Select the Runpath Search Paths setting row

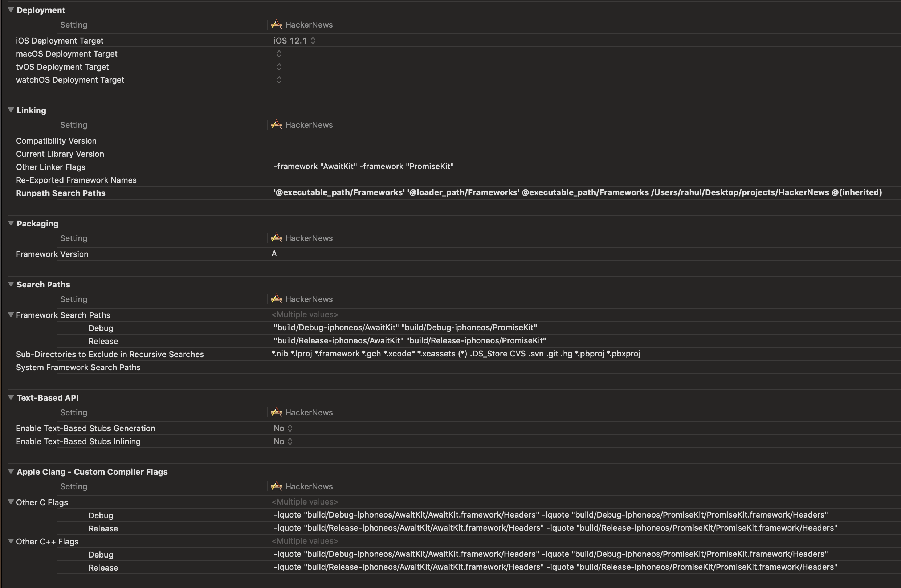point(61,193)
